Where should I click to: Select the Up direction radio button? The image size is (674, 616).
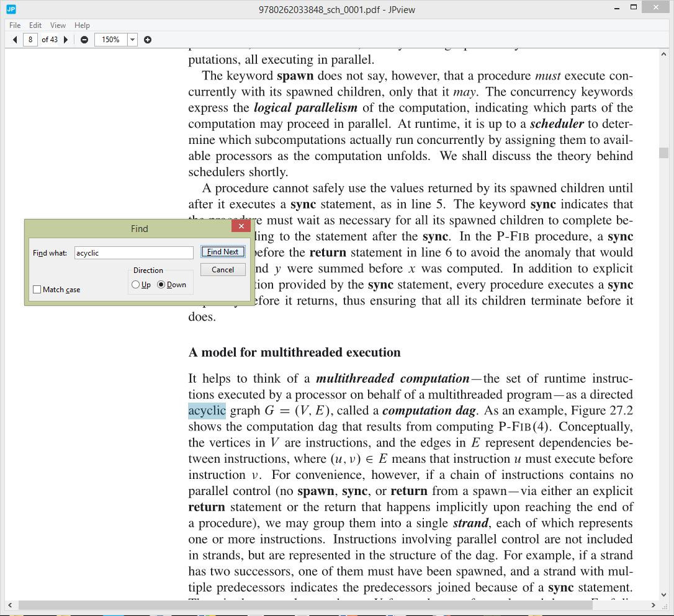click(x=135, y=284)
